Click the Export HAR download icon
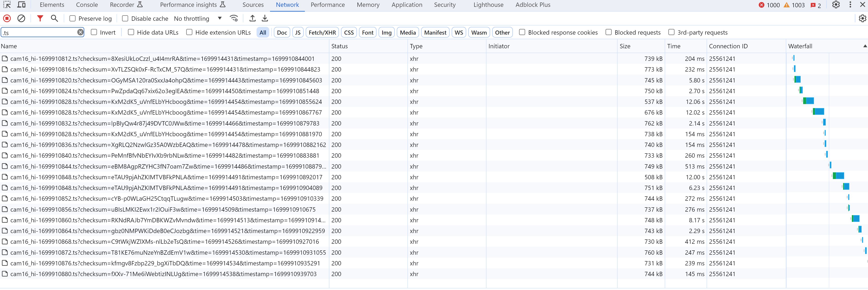This screenshot has width=868, height=290. click(x=265, y=18)
